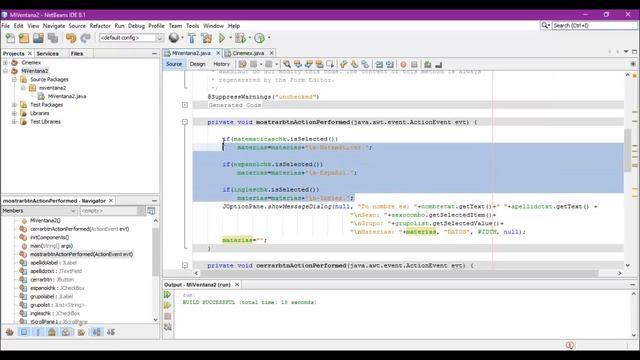Select MiVentana2.java in project tree
The image size is (640, 360).
[x=67, y=96]
